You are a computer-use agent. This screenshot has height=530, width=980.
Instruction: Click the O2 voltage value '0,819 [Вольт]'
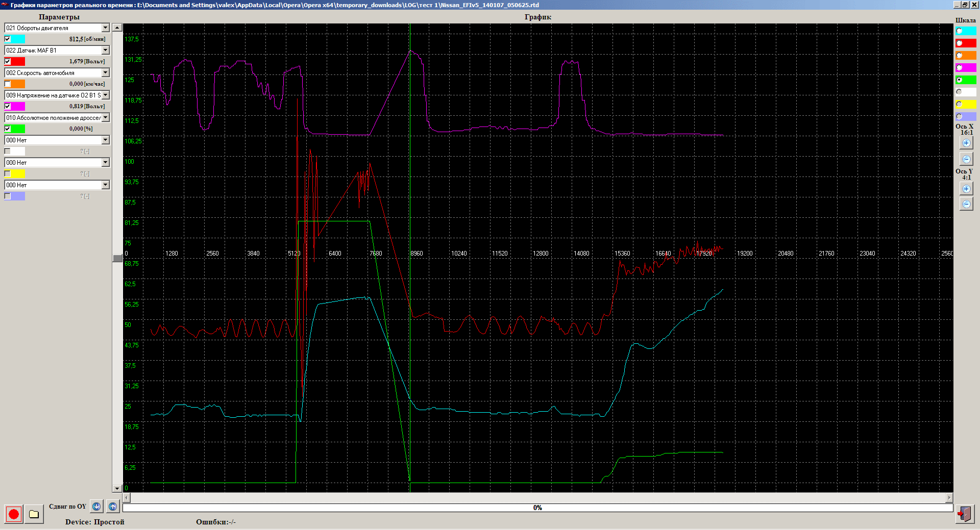point(87,106)
